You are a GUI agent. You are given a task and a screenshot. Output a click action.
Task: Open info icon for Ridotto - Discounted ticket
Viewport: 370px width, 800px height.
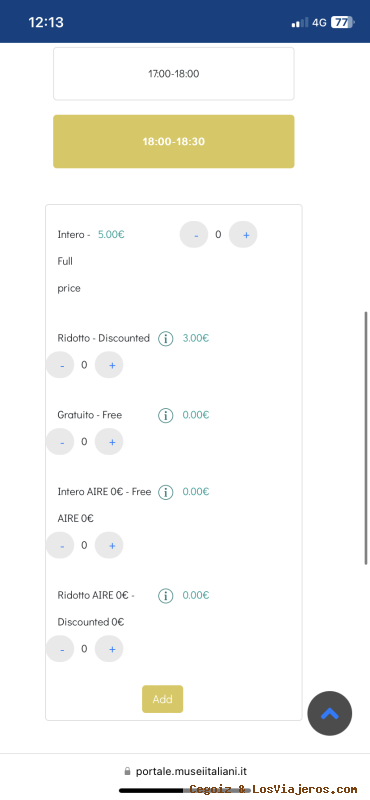(x=165, y=338)
